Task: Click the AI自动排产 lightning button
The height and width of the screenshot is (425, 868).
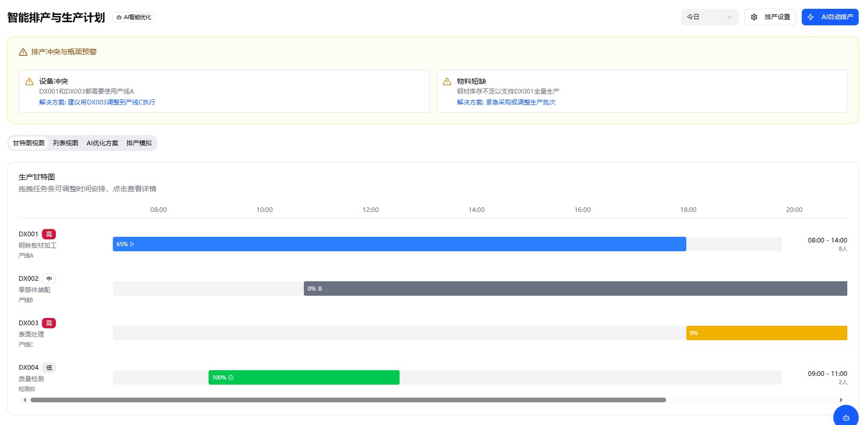Action: tap(830, 17)
